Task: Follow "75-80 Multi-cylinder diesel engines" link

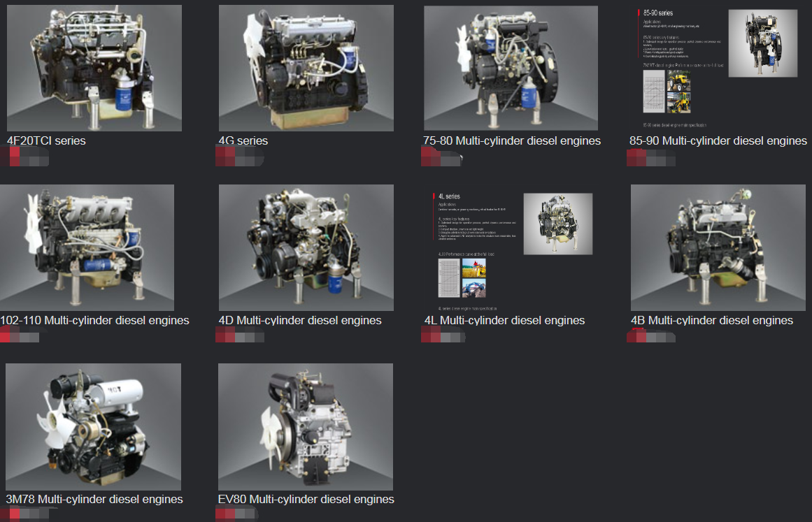Action: click(x=512, y=141)
